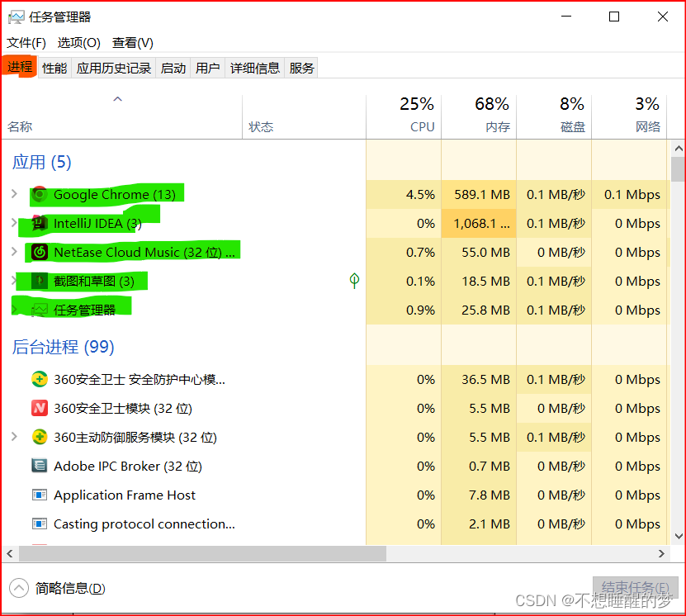Click the IntelliJ IDEA app icon
Screen dimensions: 686x616
click(40, 223)
